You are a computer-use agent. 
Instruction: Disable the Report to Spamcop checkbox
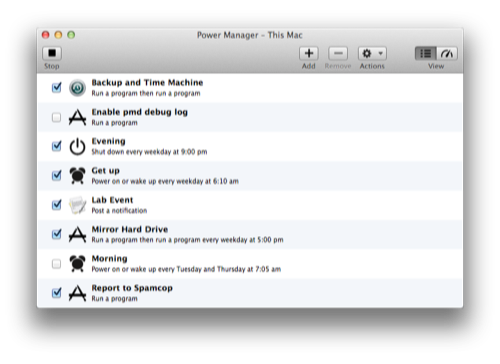[57, 293]
